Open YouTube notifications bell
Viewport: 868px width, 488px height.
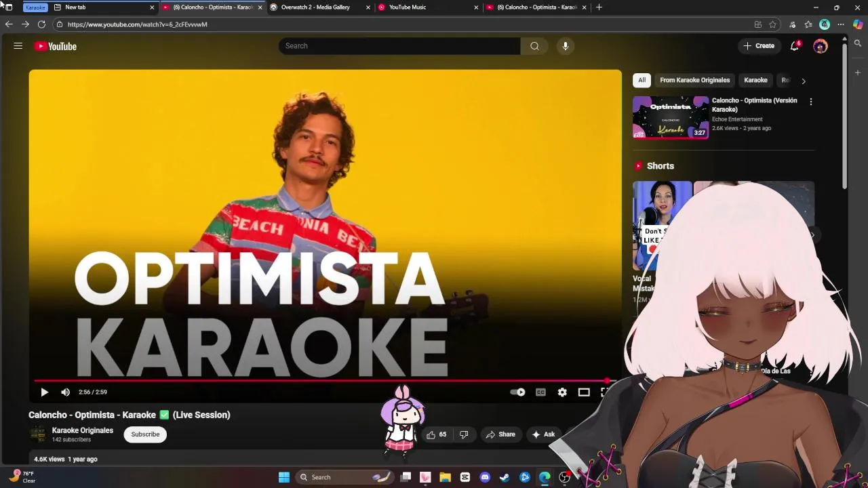pos(795,46)
